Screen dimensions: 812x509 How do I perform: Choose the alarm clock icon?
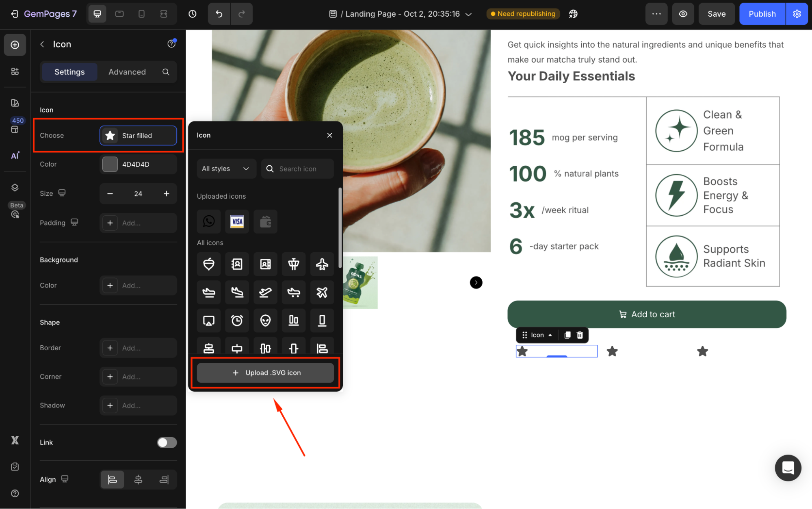point(237,321)
